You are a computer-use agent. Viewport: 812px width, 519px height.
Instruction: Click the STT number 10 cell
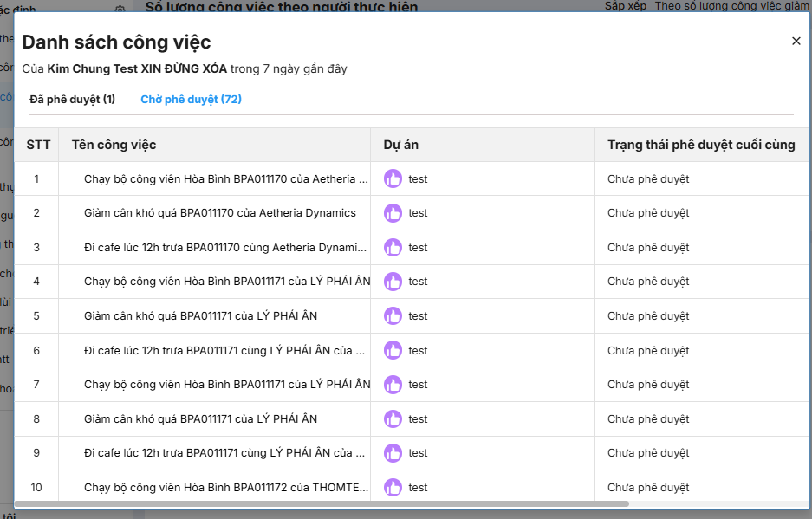pos(36,488)
